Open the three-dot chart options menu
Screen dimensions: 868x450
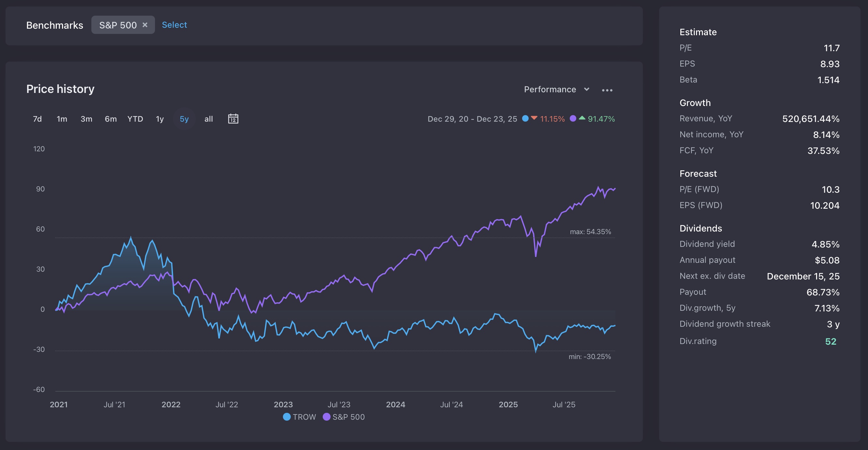click(x=607, y=90)
